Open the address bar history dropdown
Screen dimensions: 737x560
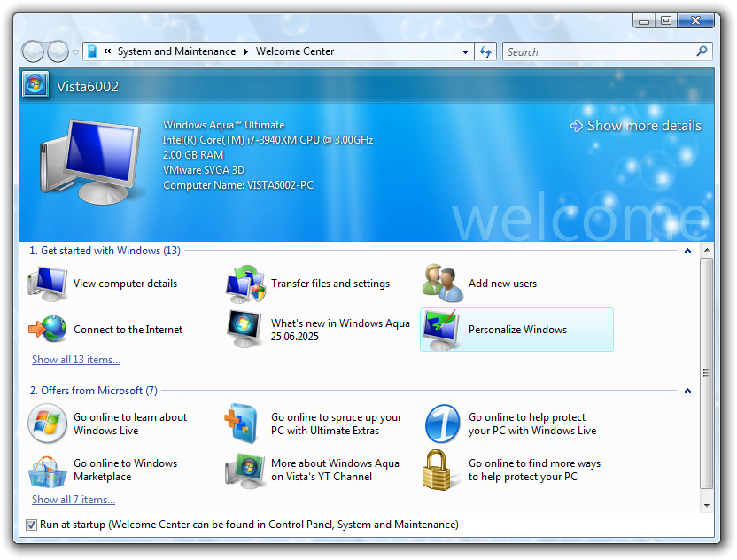click(466, 52)
